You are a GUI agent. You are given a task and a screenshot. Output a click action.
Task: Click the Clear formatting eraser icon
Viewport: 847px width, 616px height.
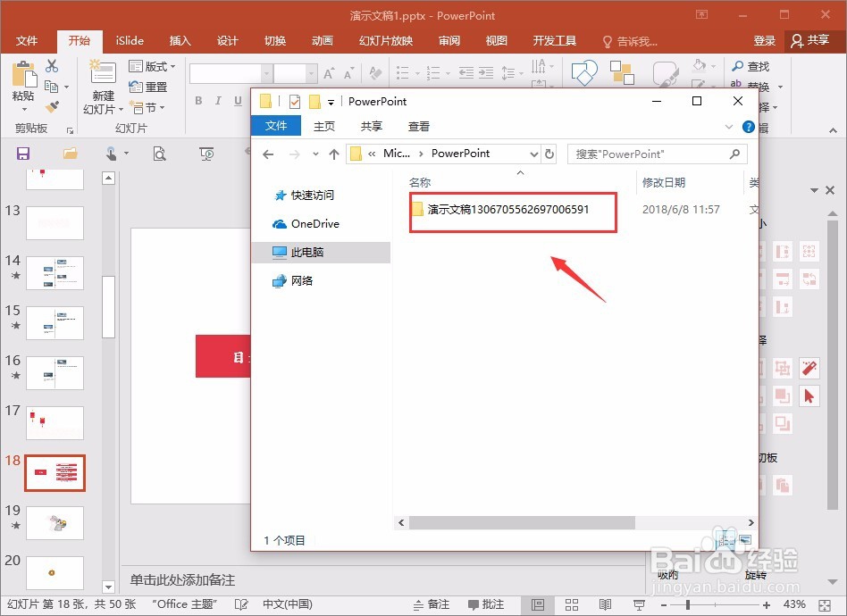[x=375, y=73]
